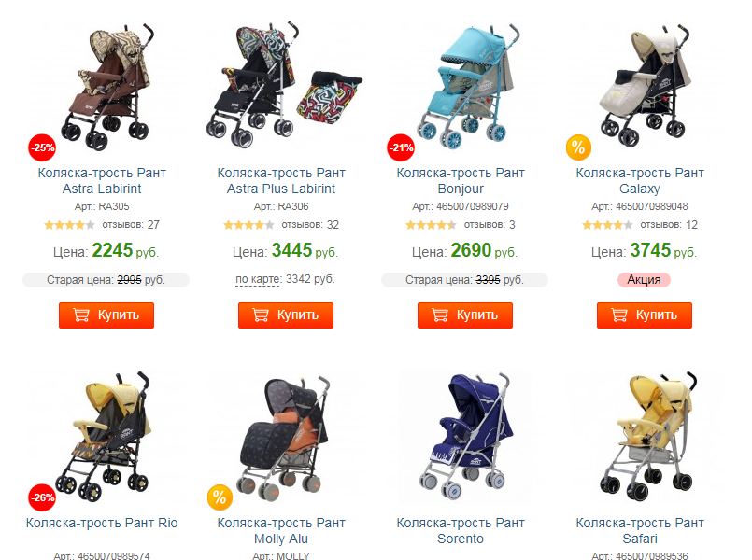Click the 'по карте' card price link
752x560 pixels.
click(x=258, y=279)
